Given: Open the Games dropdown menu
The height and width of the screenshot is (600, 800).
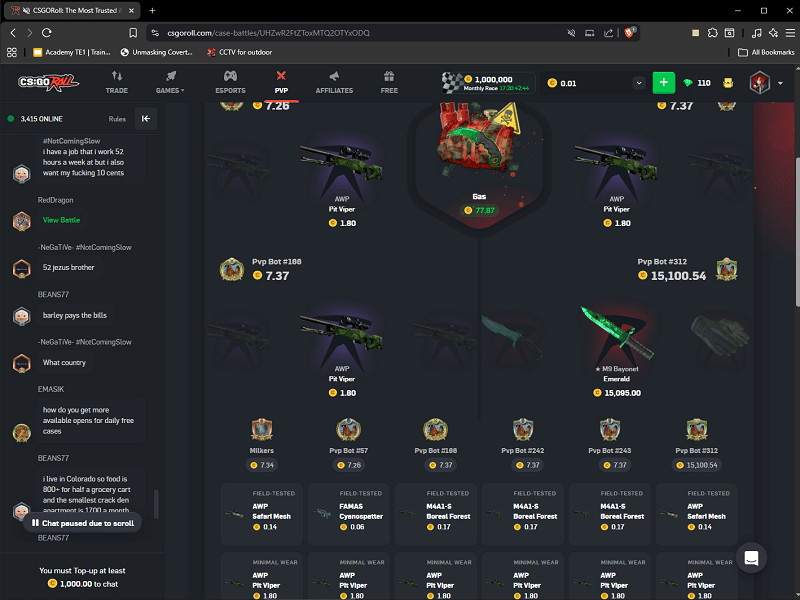Looking at the screenshot, I should click(170, 82).
